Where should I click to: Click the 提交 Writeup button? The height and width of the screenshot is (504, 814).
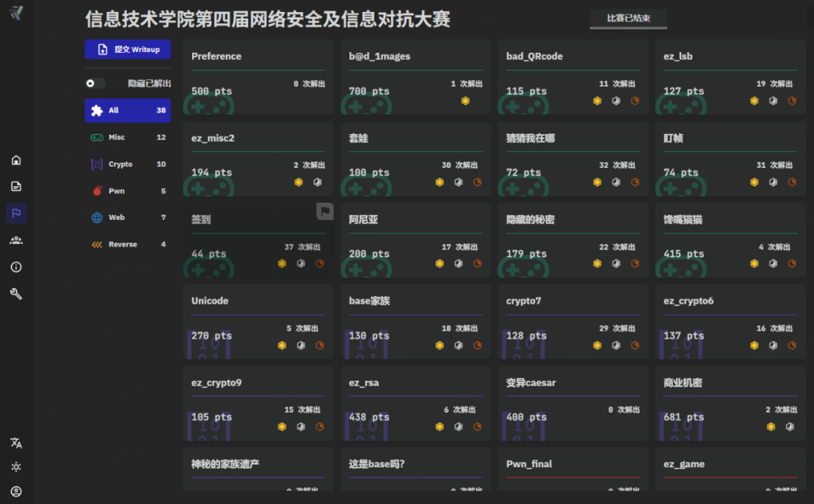click(x=127, y=50)
